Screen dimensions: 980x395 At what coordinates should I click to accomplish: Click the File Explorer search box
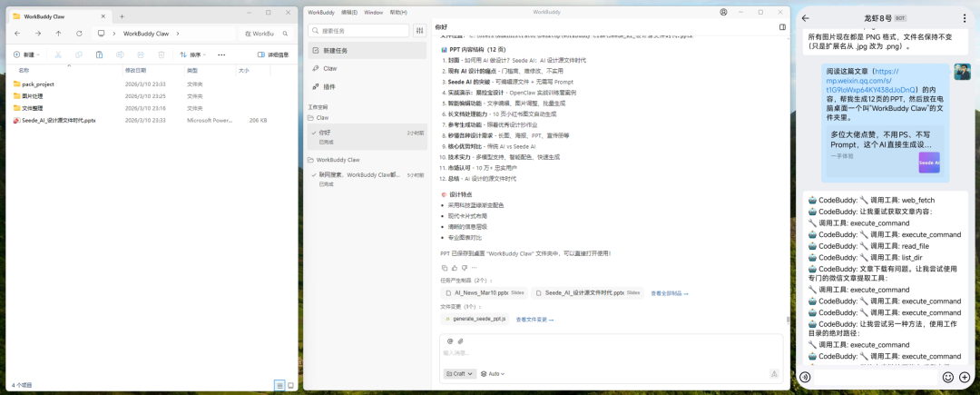coord(266,33)
